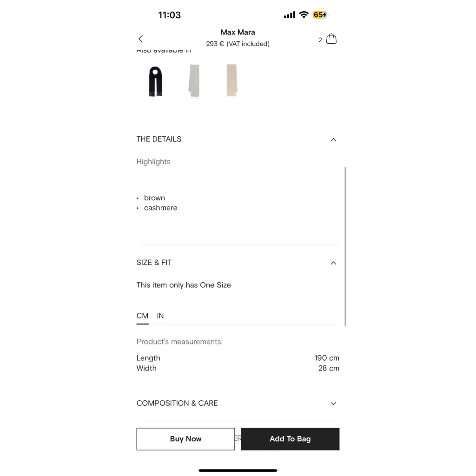Viewport: 476px width, 476px height.
Task: Select the black scarf color variant
Action: tap(155, 81)
